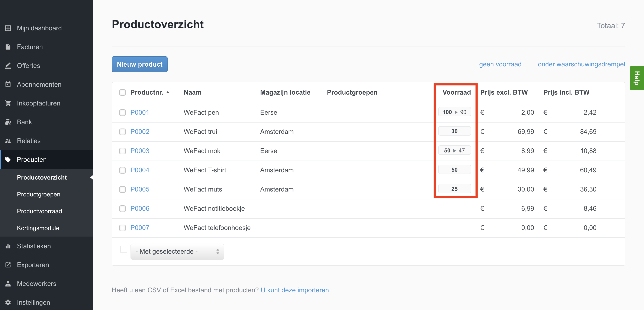Click the Inkoopfacturen shopping cart icon
The width and height of the screenshot is (644, 310).
click(8, 103)
